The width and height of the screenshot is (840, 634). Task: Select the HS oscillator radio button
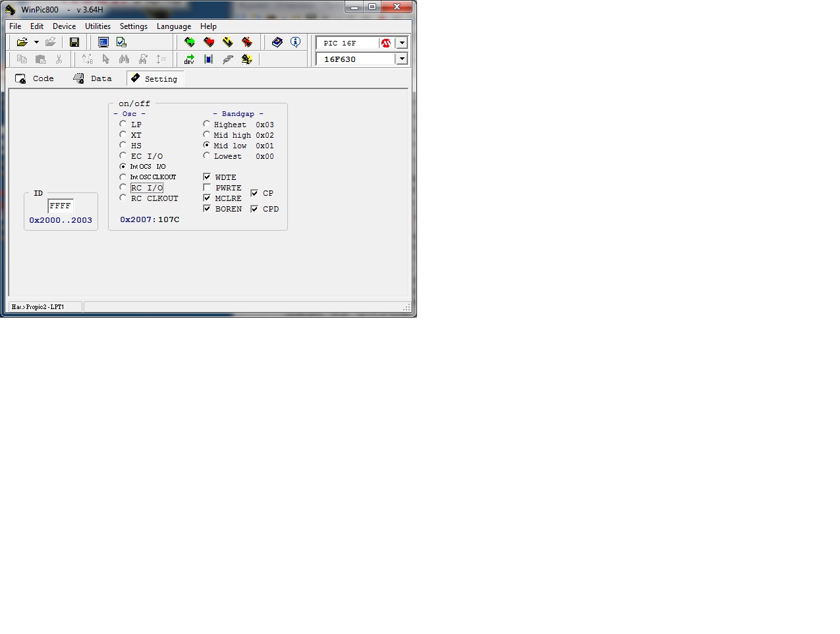pos(123,145)
